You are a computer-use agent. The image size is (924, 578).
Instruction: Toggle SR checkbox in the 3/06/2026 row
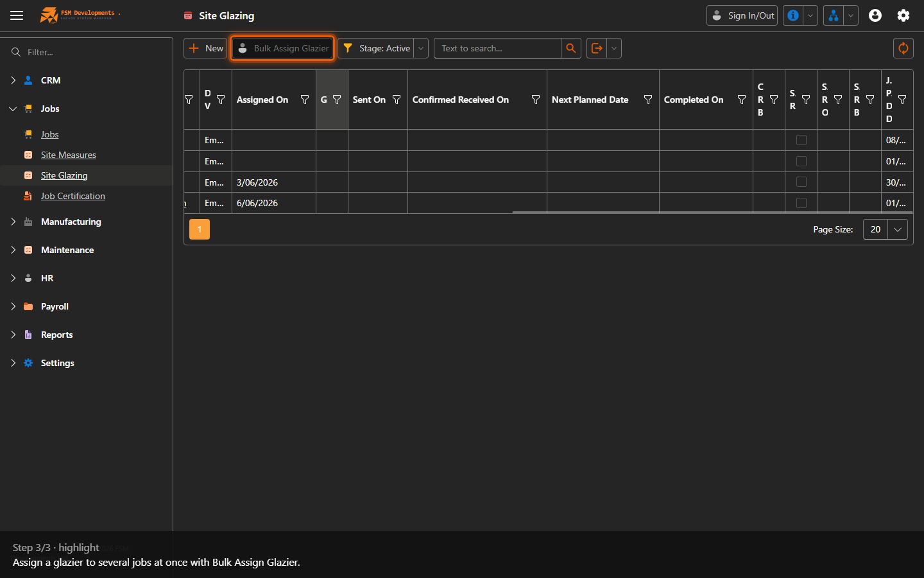(x=801, y=182)
